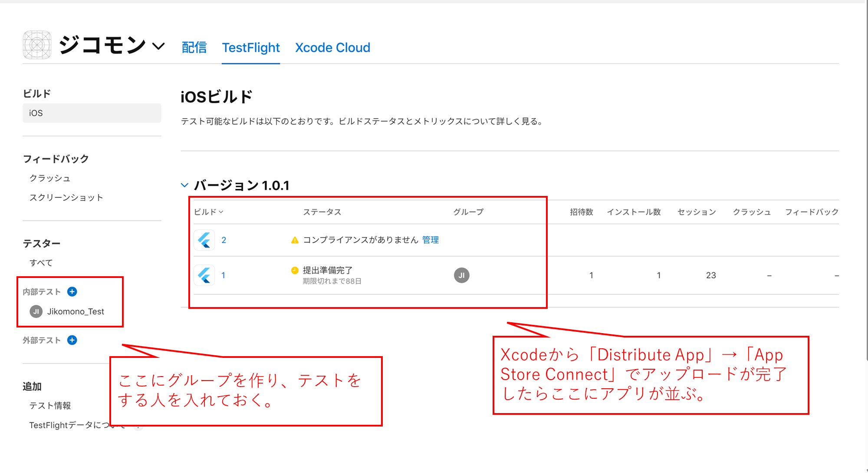Switch to the 配信 tab
This screenshot has height=473, width=868.
(x=194, y=48)
